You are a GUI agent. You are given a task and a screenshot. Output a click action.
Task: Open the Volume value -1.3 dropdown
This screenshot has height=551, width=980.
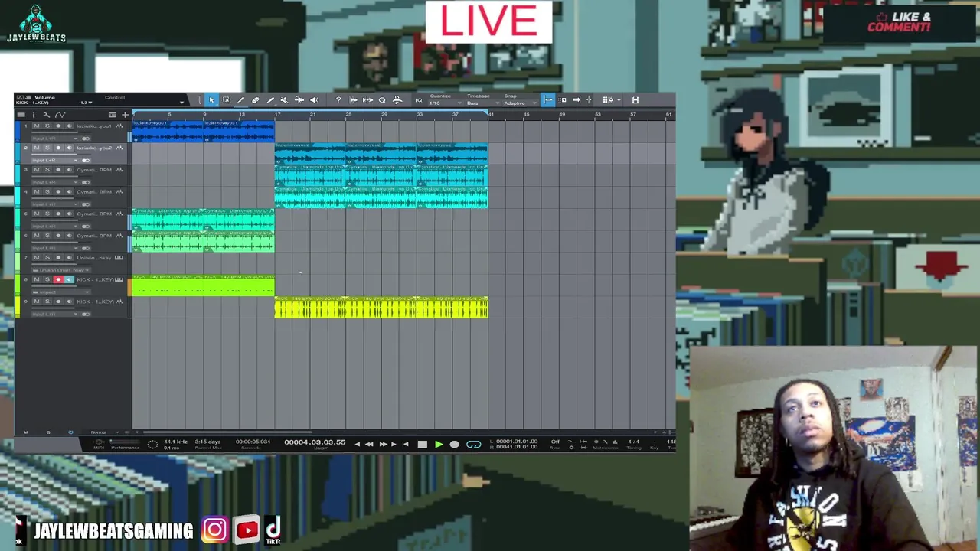85,103
